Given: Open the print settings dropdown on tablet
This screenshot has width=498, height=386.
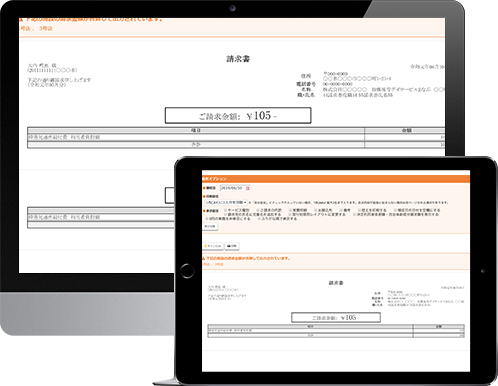Looking at the screenshot, I should point(226,202).
